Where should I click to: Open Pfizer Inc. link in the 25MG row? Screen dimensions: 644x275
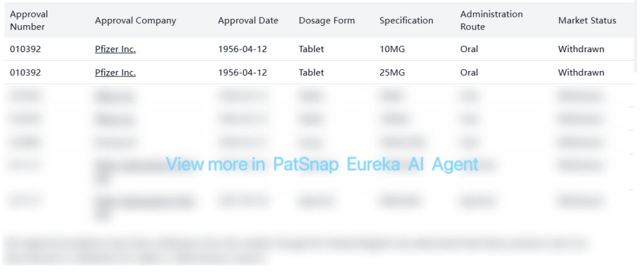(x=115, y=72)
